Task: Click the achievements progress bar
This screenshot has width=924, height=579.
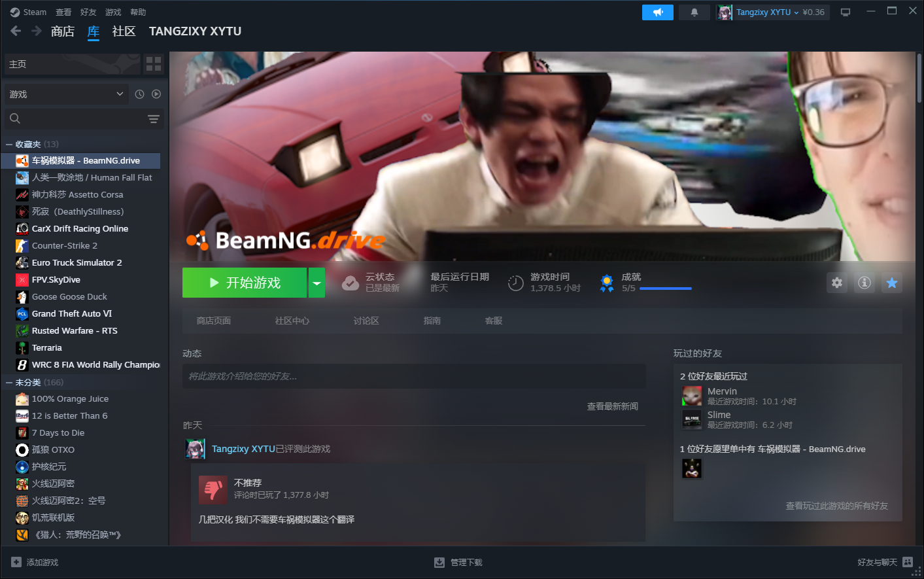Action: [665, 289]
